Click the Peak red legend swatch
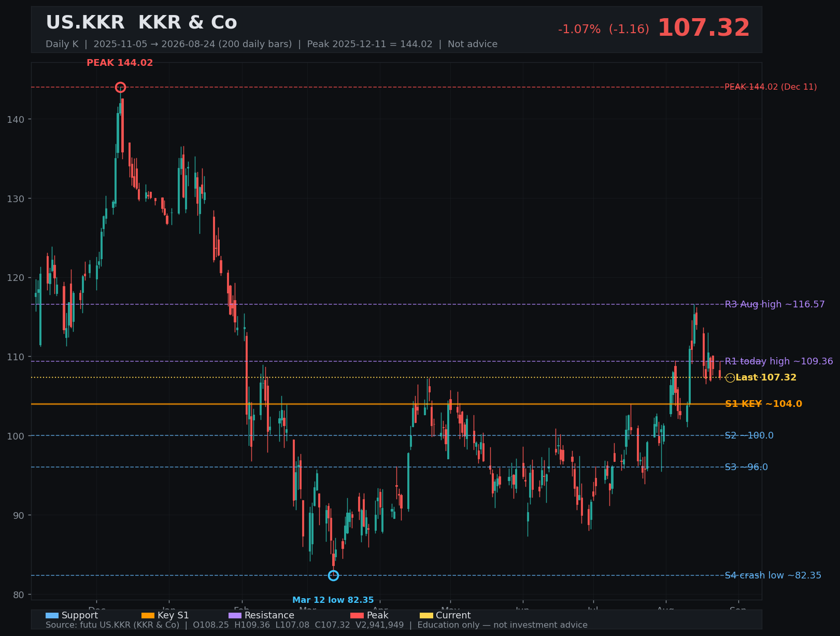 pyautogui.click(x=357, y=615)
